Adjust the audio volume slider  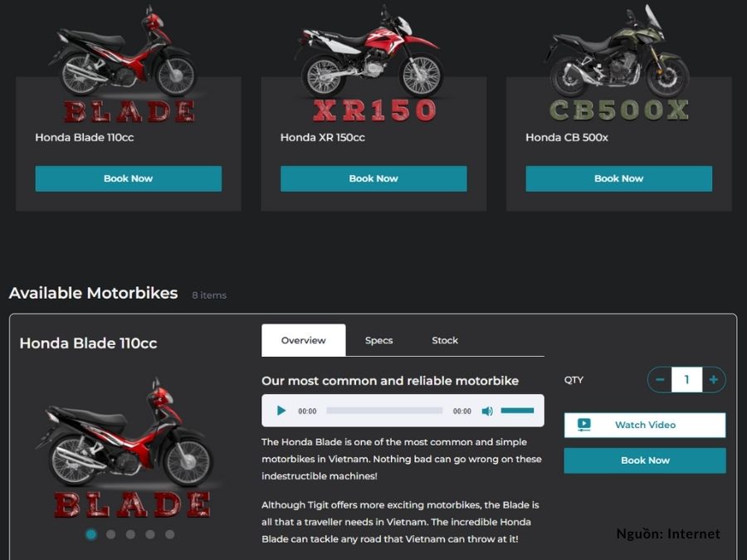[517, 411]
